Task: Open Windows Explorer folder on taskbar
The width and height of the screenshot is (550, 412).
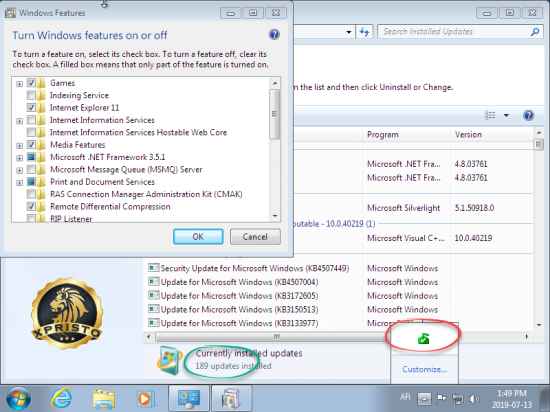Action: tap(104, 399)
